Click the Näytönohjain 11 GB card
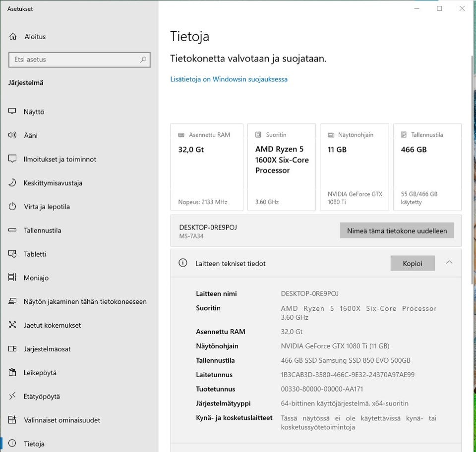 pos(355,167)
